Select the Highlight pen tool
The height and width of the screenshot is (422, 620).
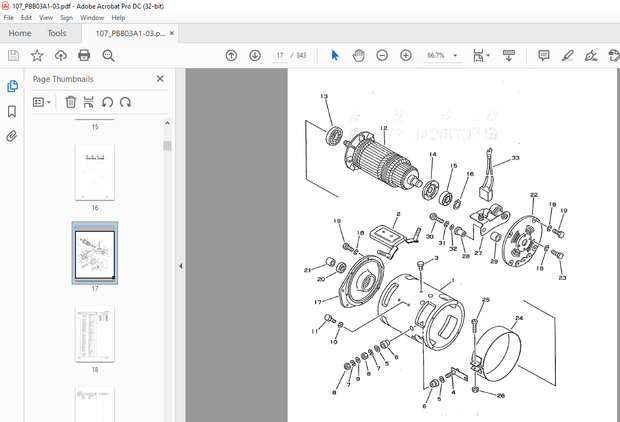point(568,55)
